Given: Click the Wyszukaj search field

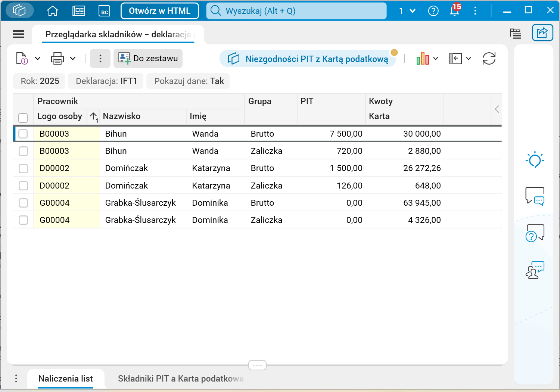Looking at the screenshot, I should [296, 11].
